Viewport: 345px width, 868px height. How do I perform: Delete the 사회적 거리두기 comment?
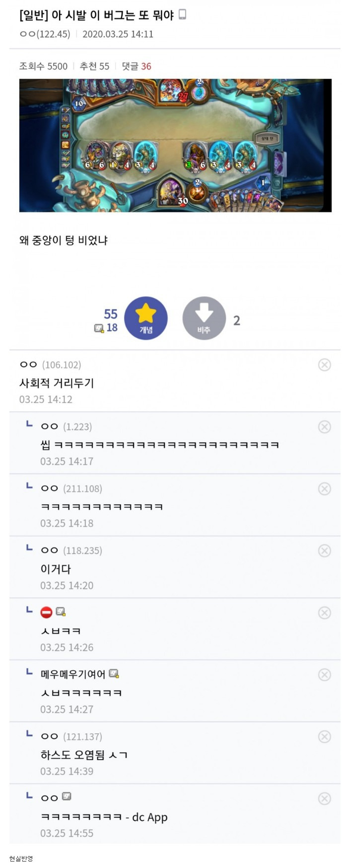click(x=324, y=365)
